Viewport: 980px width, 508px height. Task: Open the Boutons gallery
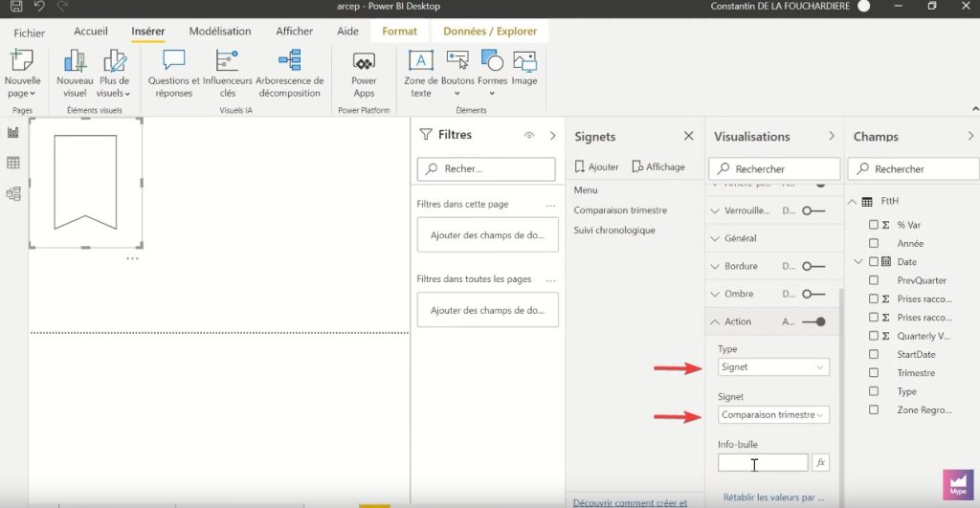click(x=457, y=74)
